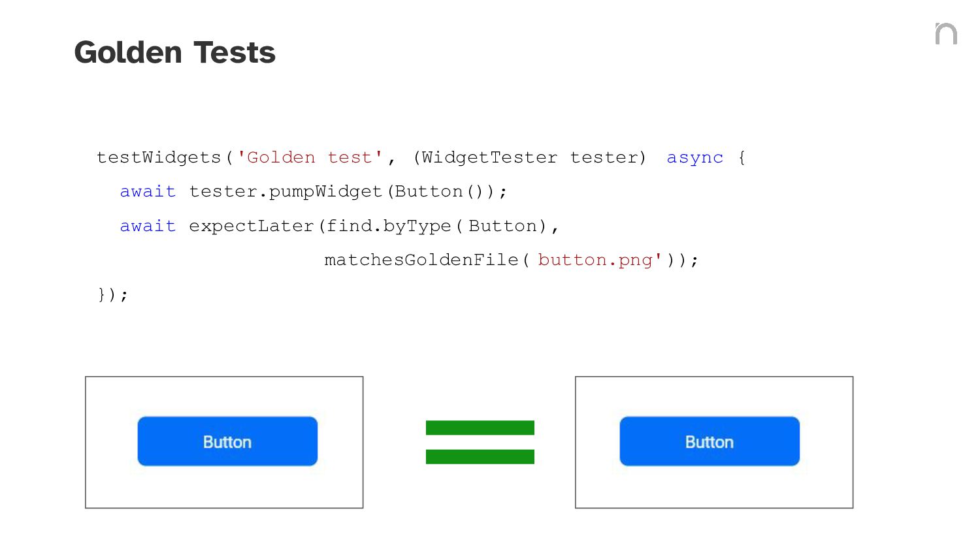Click the testWidgets function name
This screenshot has width=980, height=551.
click(x=159, y=157)
